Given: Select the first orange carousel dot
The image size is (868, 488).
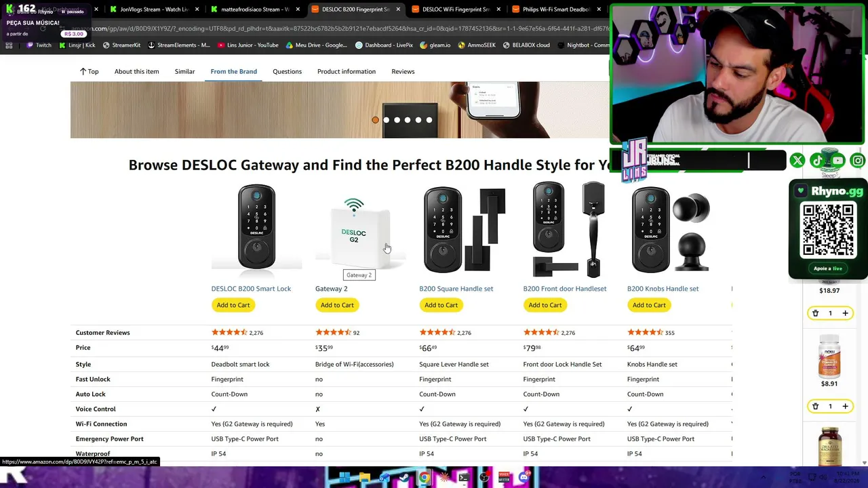Looking at the screenshot, I should point(375,120).
